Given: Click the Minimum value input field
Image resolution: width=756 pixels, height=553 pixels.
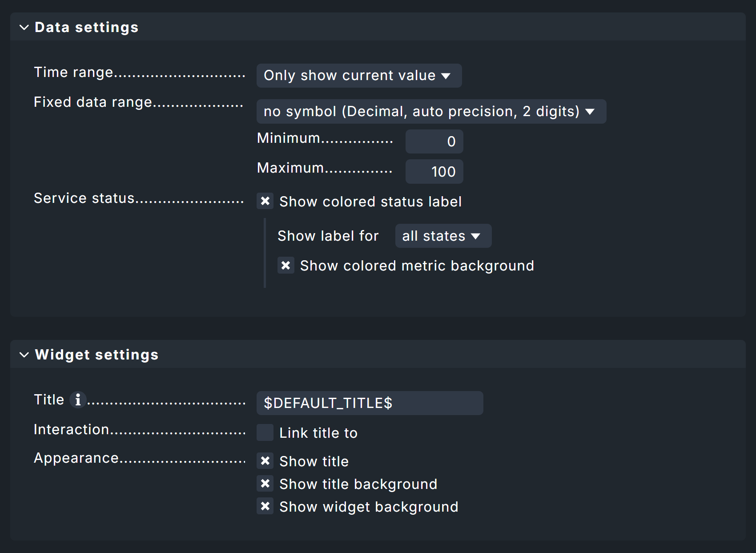Looking at the screenshot, I should [434, 141].
